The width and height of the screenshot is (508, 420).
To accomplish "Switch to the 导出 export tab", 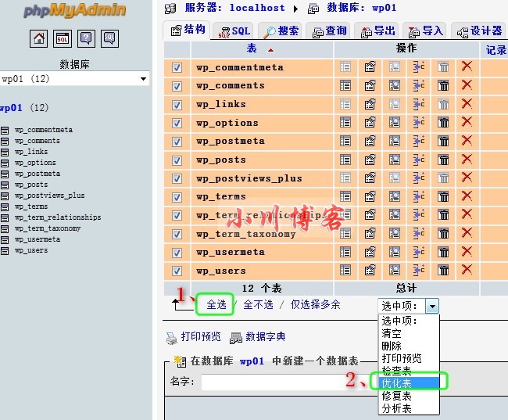I will point(377,31).
